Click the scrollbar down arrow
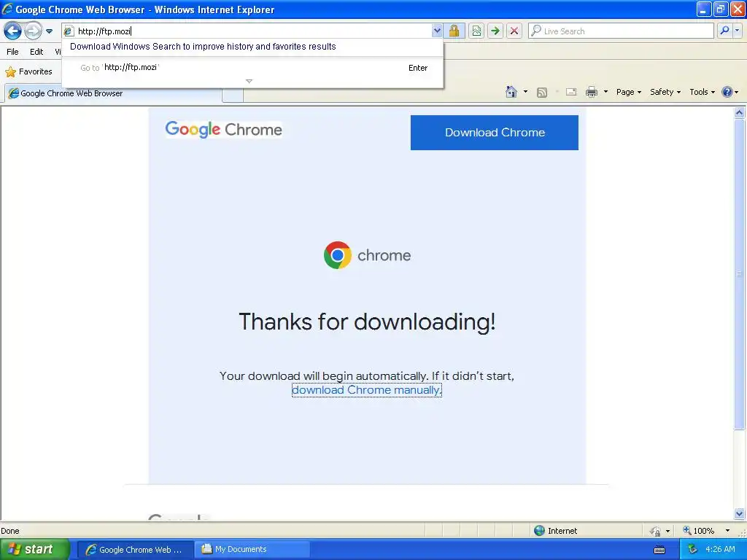This screenshot has width=747, height=560. [740, 513]
